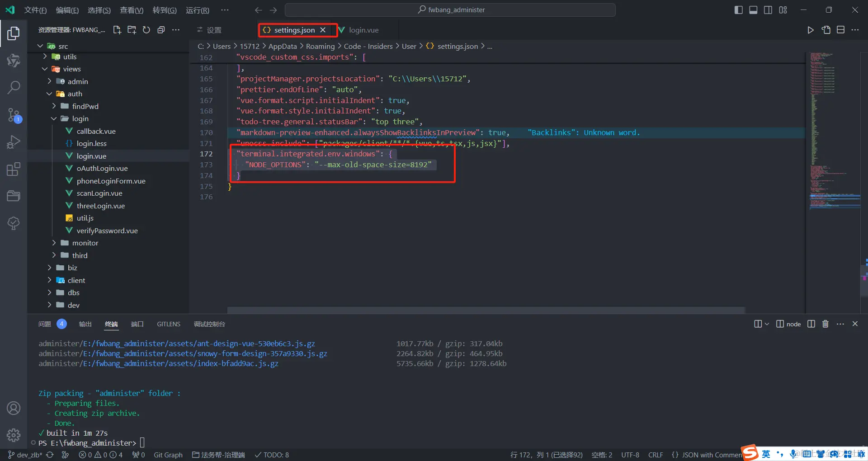Open the Accounts menu icon
The width and height of the screenshot is (868, 461).
tap(14, 408)
